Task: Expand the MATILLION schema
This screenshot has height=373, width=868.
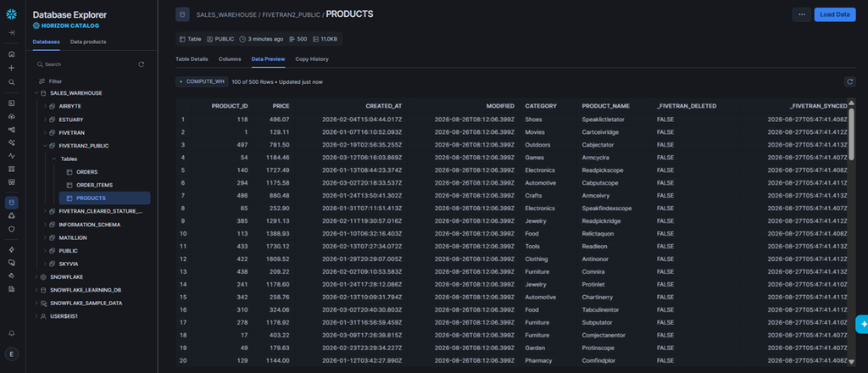Action: (x=46, y=237)
